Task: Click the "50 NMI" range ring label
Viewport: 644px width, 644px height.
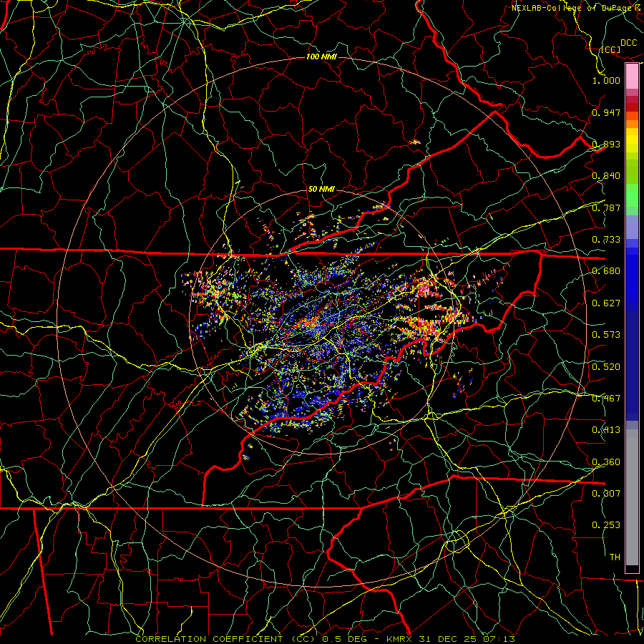Action: [x=321, y=190]
